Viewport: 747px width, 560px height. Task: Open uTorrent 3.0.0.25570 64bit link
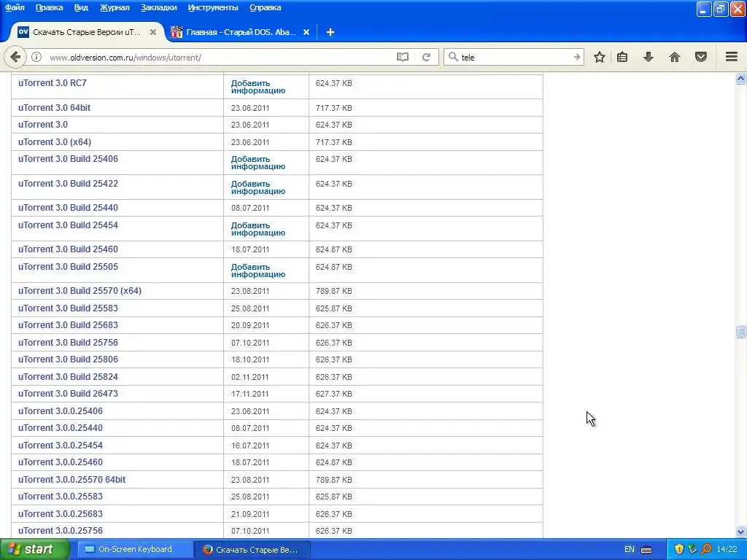point(72,480)
